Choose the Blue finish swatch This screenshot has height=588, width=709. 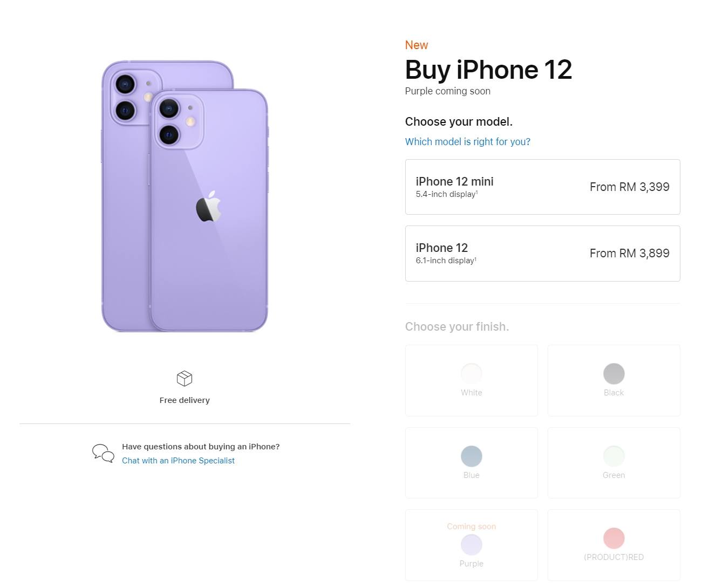tap(471, 456)
